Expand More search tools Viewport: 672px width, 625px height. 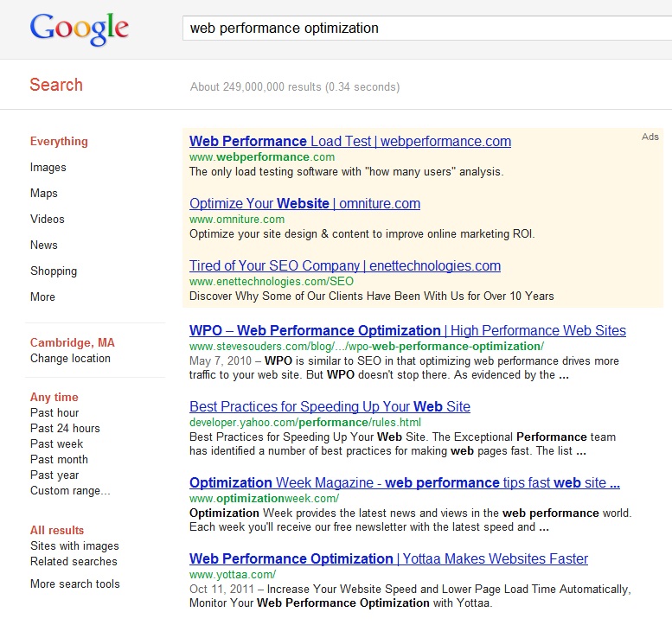(75, 584)
